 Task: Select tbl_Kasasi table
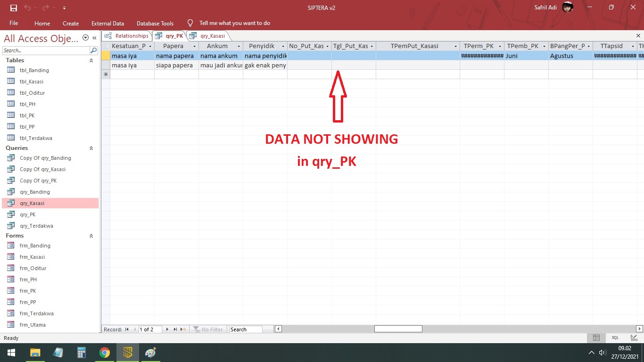point(50,82)
